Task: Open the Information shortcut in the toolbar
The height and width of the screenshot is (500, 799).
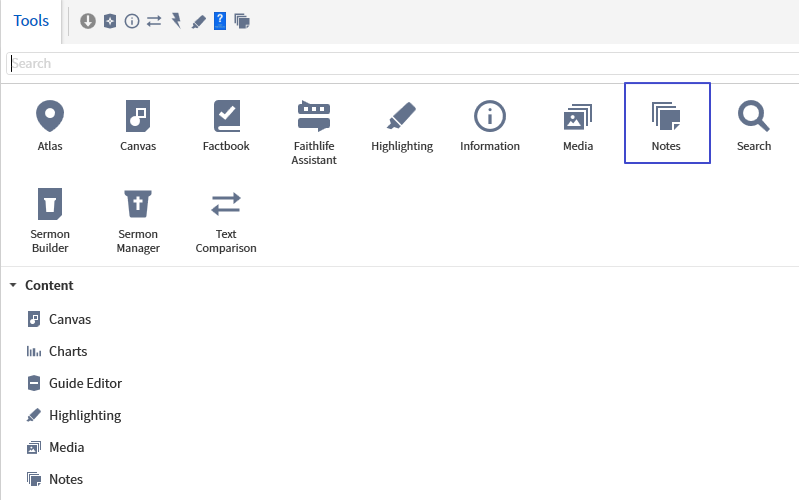Action: 132,21
